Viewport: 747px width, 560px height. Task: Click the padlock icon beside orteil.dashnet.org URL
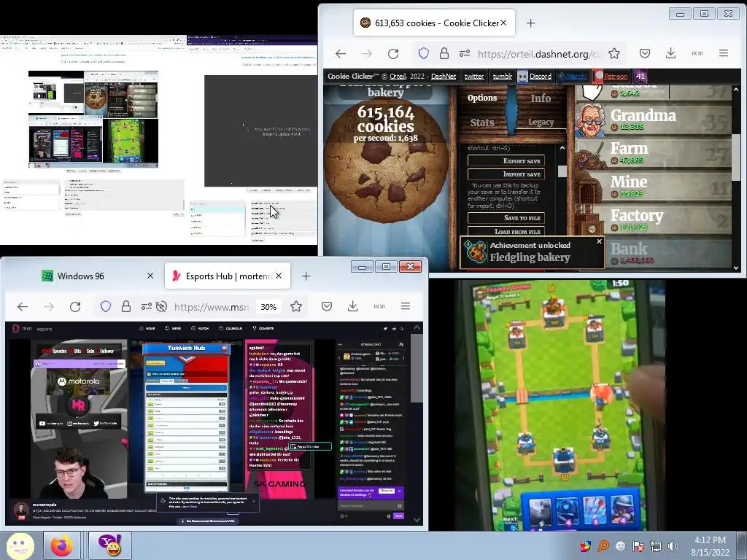(444, 53)
